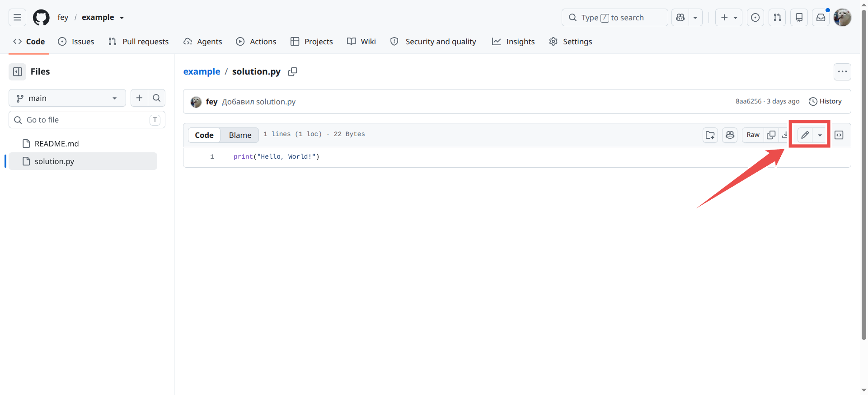The width and height of the screenshot is (868, 395).
Task: Open the main branch selector
Action: coord(67,98)
